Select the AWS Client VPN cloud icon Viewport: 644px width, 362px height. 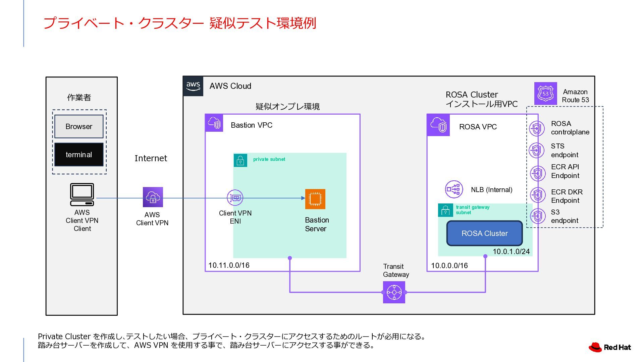point(153,197)
